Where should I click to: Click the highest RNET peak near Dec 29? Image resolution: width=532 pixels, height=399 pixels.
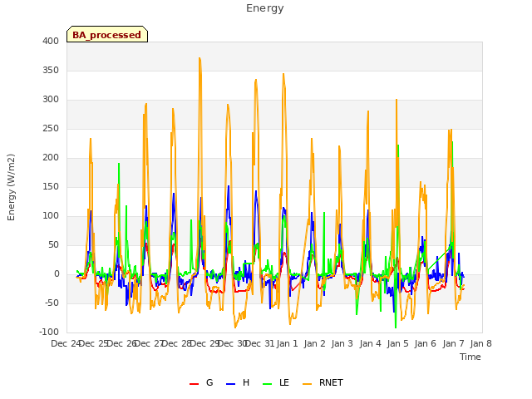point(199,58)
